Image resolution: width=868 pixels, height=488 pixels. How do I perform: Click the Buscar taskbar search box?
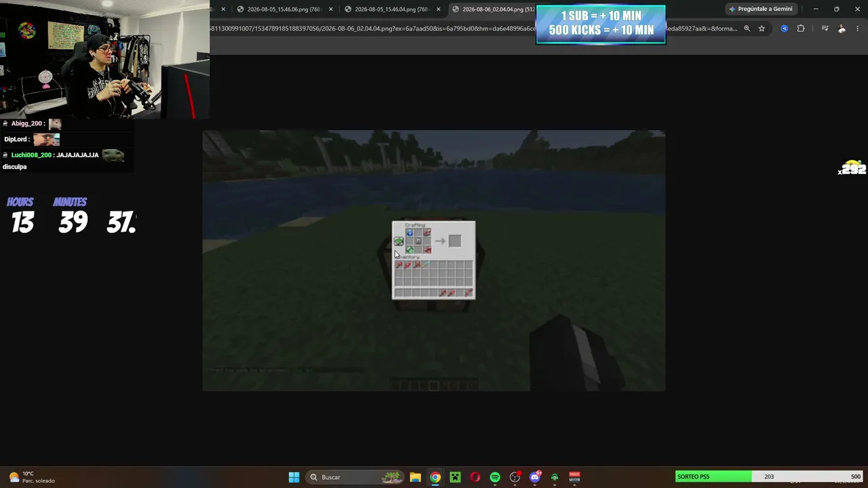point(356,477)
